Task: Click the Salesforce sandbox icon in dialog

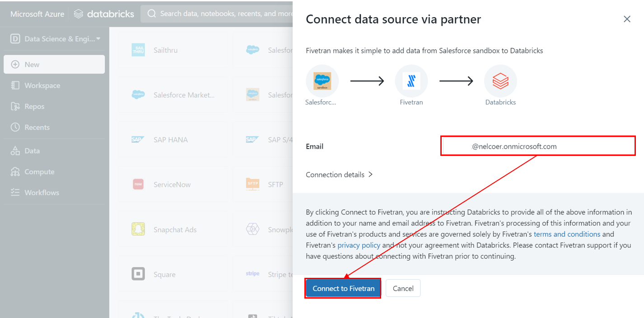Action: tap(322, 81)
